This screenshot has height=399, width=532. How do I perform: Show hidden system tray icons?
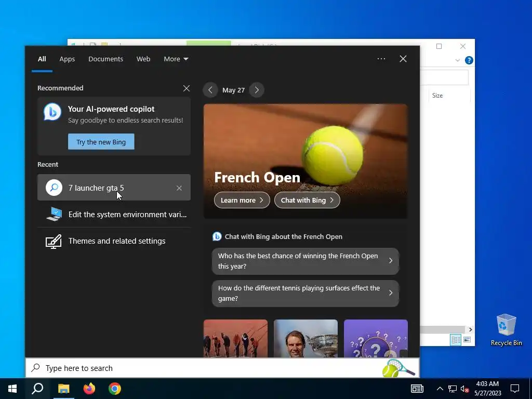tap(440, 389)
